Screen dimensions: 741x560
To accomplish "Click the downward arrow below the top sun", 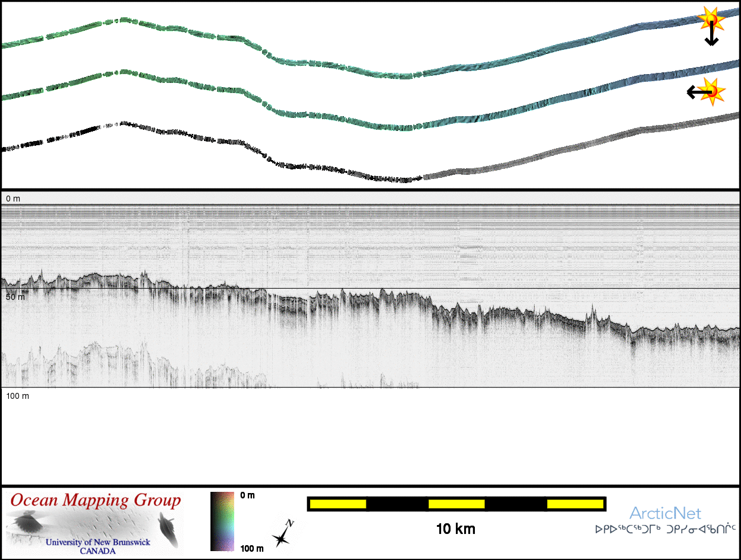I will tap(711, 37).
